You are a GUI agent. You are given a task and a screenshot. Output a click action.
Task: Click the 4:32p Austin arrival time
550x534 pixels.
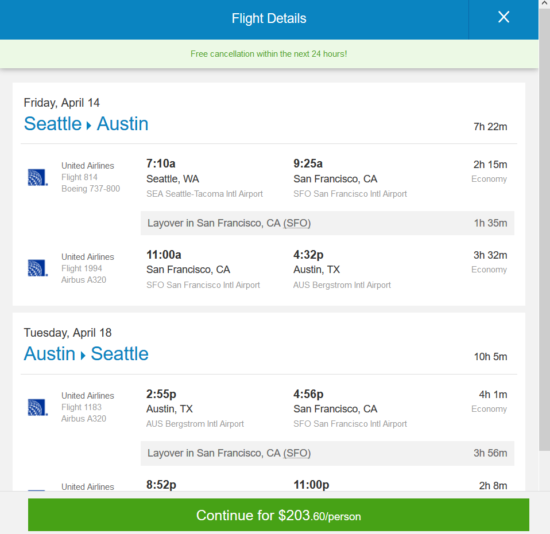pos(308,255)
